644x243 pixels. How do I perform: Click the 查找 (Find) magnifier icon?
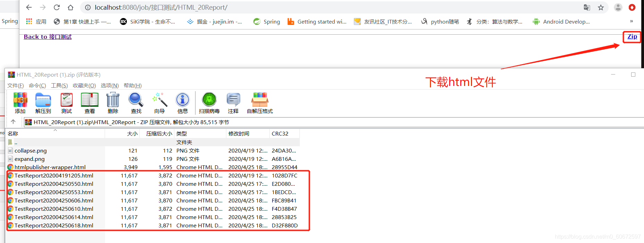click(136, 103)
